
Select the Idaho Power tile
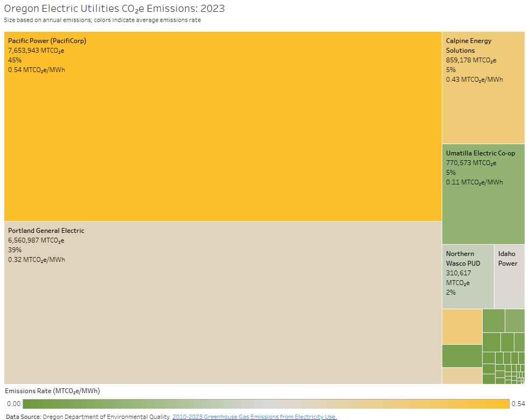coord(510,276)
